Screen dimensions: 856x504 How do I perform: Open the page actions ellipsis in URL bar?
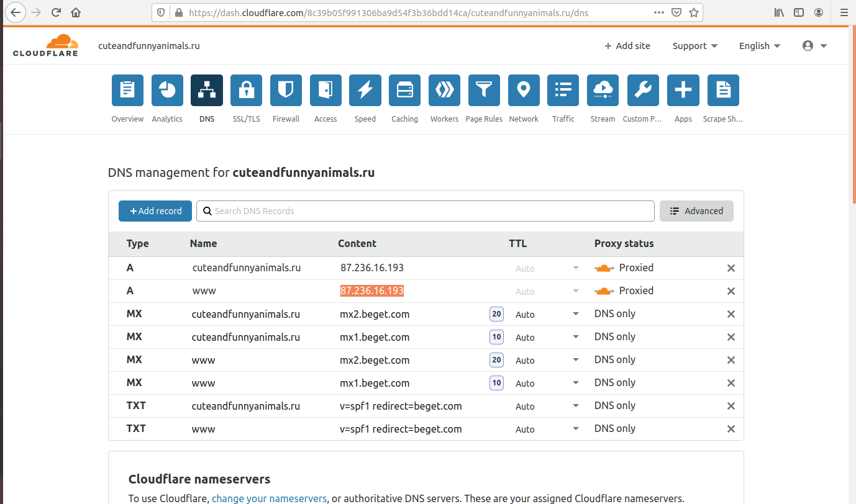pyautogui.click(x=659, y=12)
